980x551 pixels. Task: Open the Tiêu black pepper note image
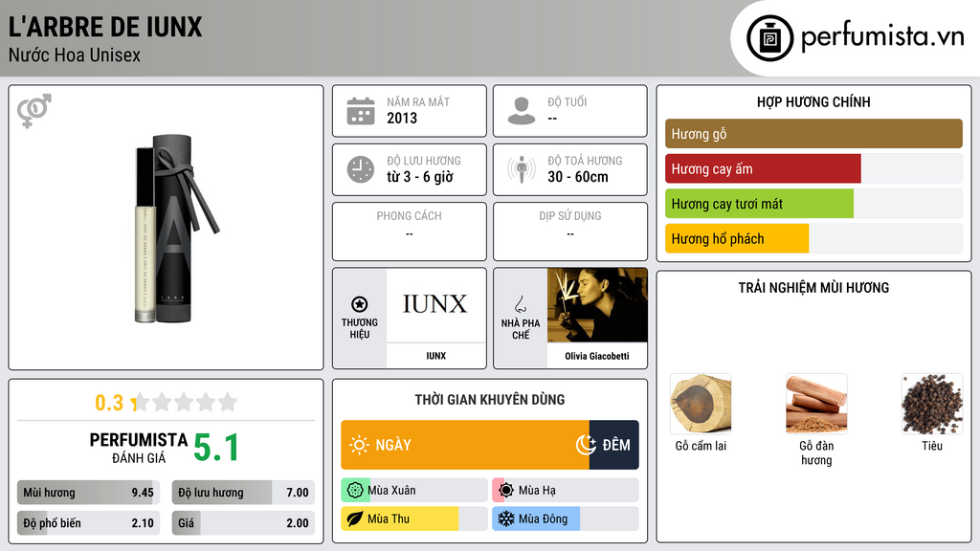point(932,404)
